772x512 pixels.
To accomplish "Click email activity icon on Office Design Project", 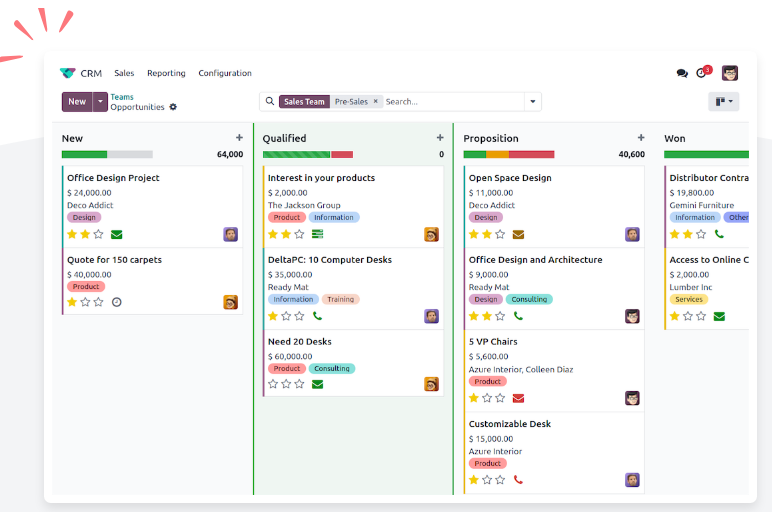I will pyautogui.click(x=117, y=234).
